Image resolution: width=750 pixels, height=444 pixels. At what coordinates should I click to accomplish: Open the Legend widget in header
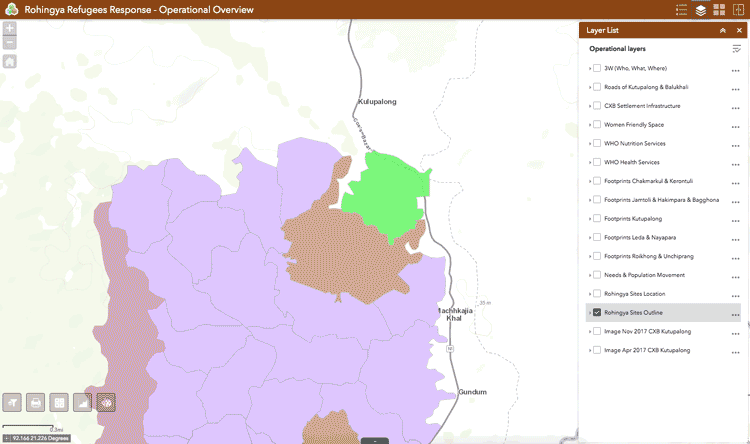[x=681, y=10]
